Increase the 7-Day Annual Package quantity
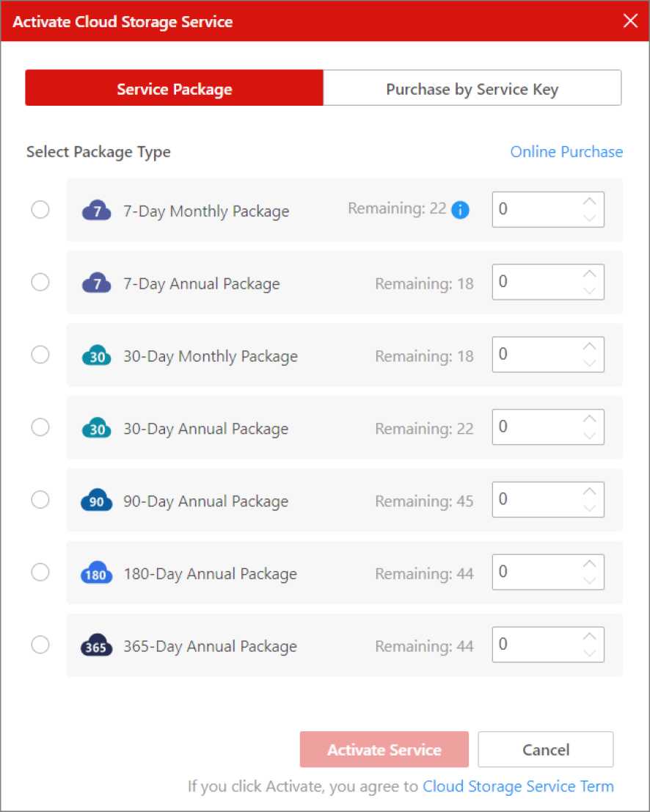 590,274
